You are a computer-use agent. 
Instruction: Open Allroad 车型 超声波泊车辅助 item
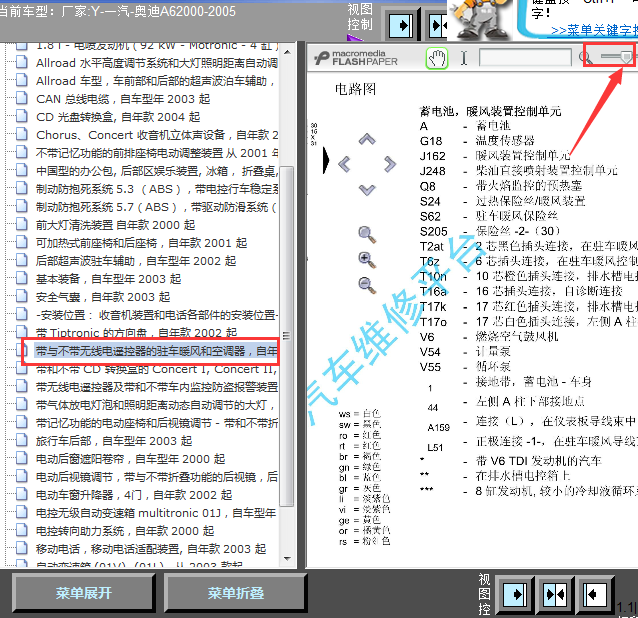point(155,81)
